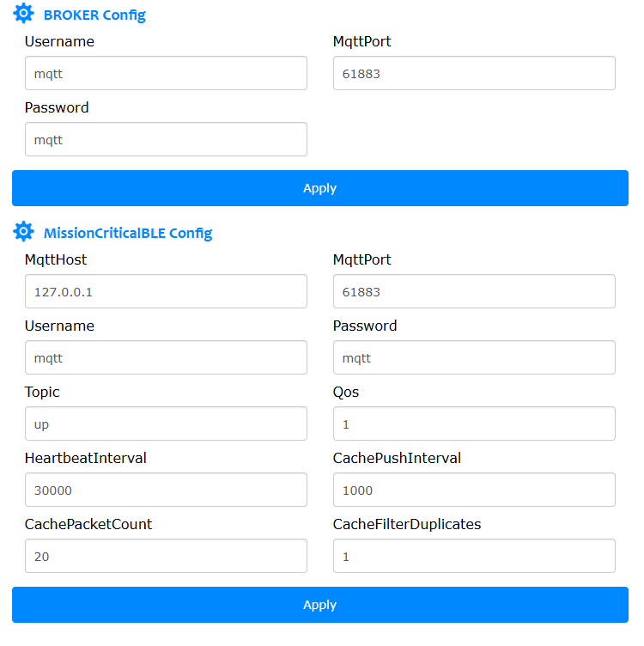Click the BROKER Config gear icon
This screenshot has height=646, width=644.
23,13
